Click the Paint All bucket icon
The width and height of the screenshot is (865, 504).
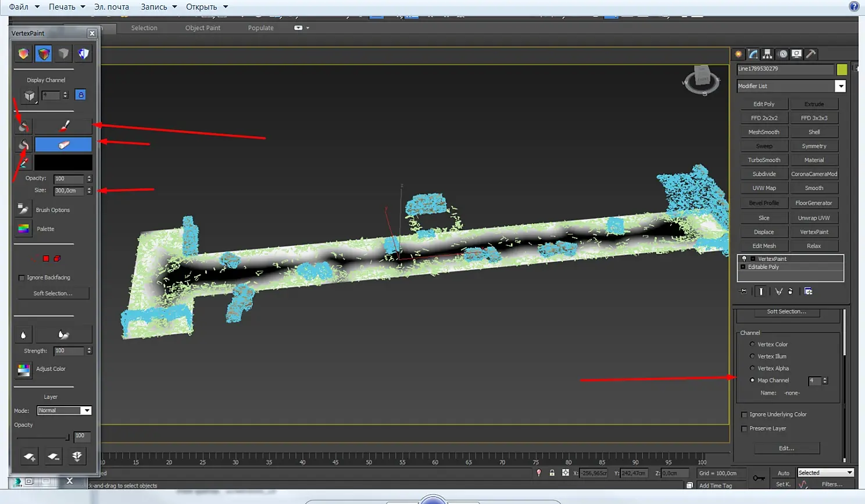(x=23, y=126)
